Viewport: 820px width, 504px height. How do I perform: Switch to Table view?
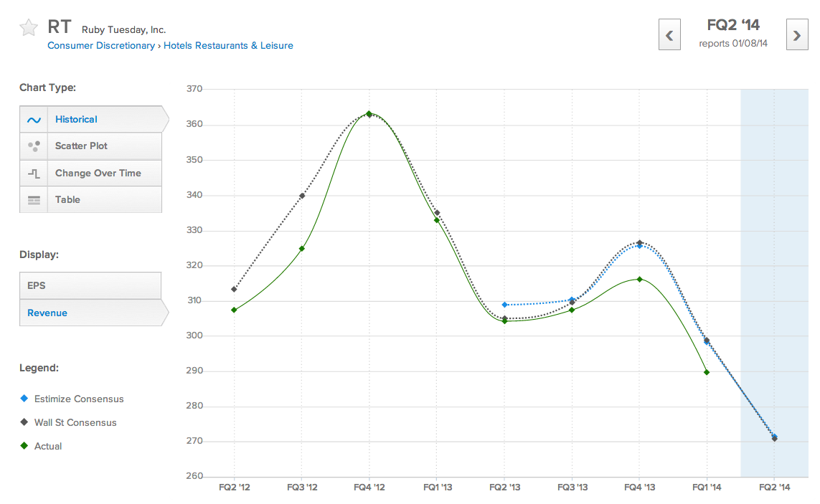(x=91, y=200)
